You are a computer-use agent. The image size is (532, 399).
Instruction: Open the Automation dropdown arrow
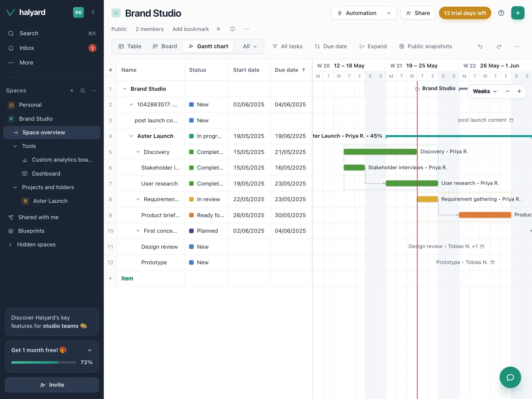(x=389, y=13)
